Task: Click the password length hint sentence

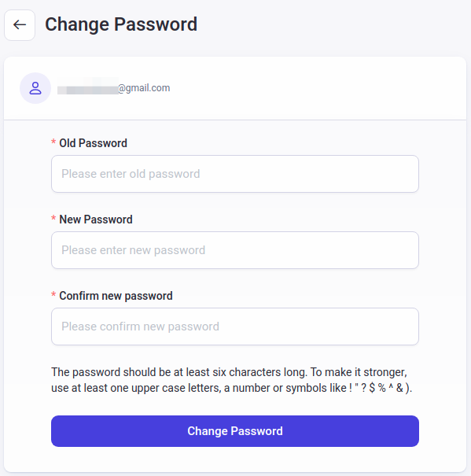Action: click(178, 372)
